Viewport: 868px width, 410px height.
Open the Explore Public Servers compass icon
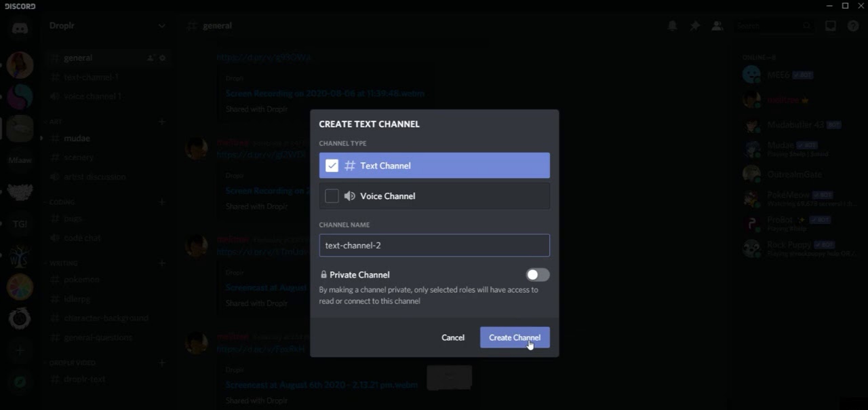point(20,382)
